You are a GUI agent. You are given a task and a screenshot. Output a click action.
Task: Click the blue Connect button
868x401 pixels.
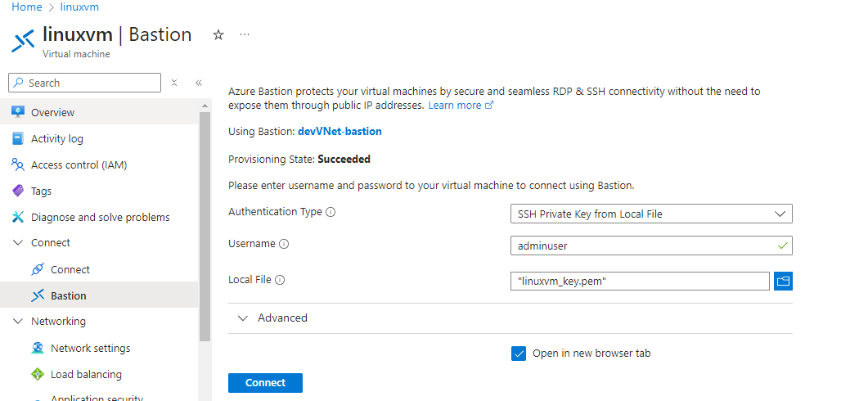[x=265, y=383]
